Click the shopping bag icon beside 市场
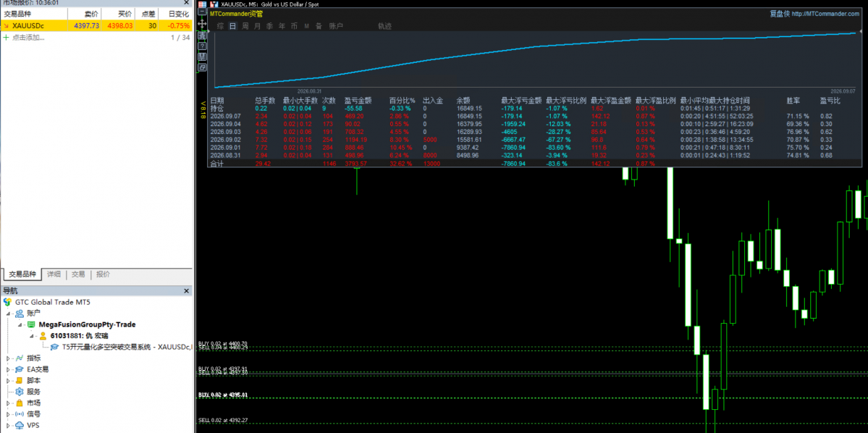The image size is (868, 433). coord(20,403)
